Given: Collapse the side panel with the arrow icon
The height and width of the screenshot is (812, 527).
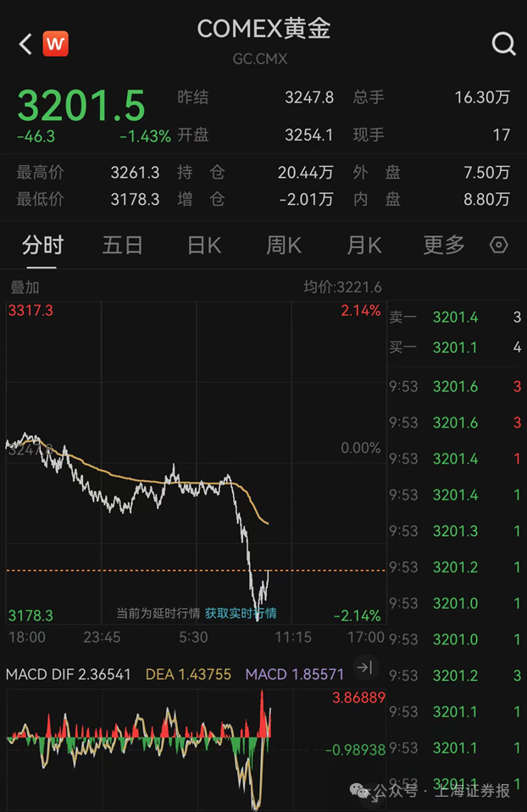Looking at the screenshot, I should [364, 668].
